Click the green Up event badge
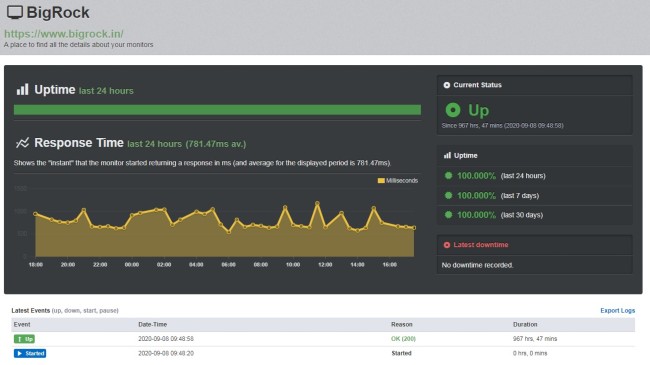The height and width of the screenshot is (365, 650). [x=24, y=339]
